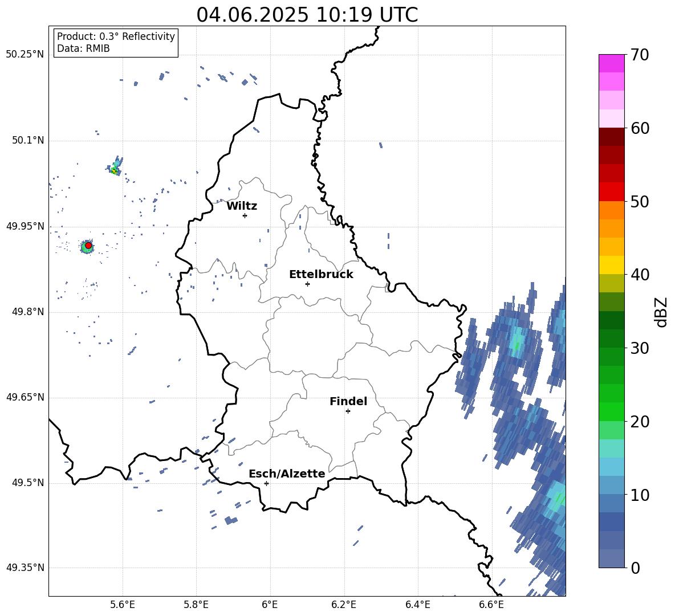Click the 5.8°E longitude label
This screenshot has height=616, width=675.
click(196, 605)
